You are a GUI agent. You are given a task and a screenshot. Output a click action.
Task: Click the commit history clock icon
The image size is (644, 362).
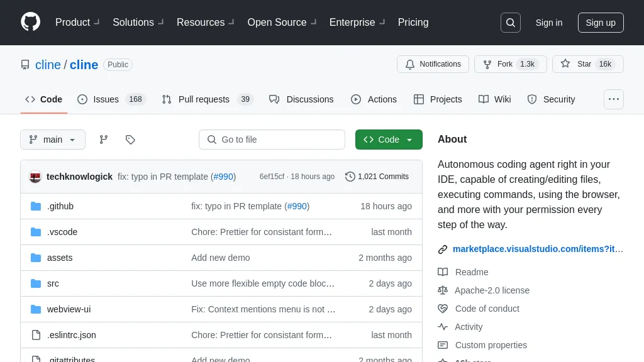pos(350,177)
